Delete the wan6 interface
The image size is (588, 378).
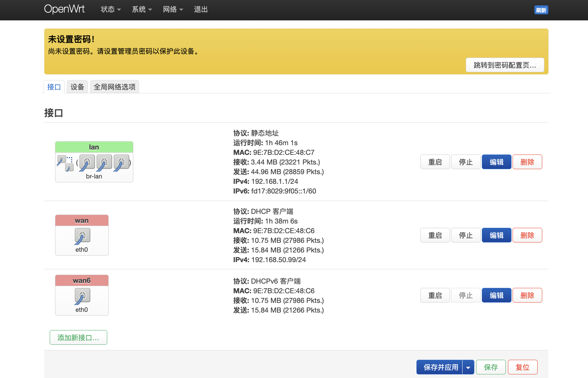(527, 295)
